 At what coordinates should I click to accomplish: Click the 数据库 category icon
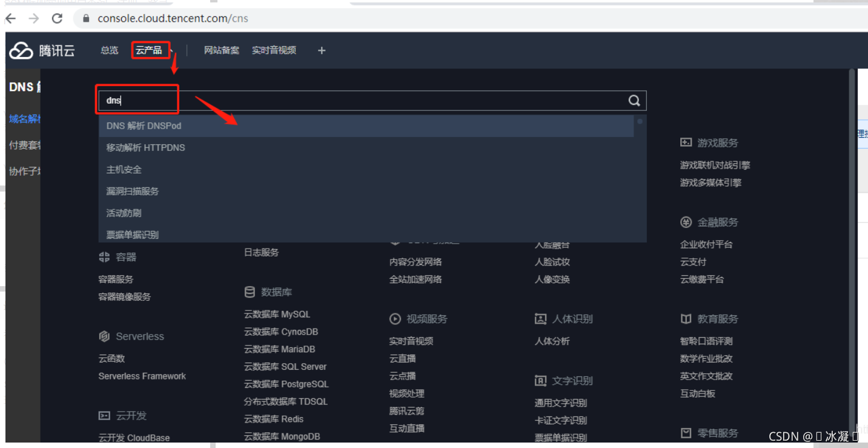point(250,292)
